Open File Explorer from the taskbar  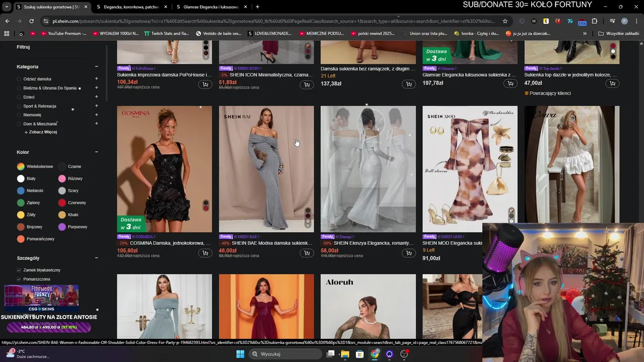(345, 354)
